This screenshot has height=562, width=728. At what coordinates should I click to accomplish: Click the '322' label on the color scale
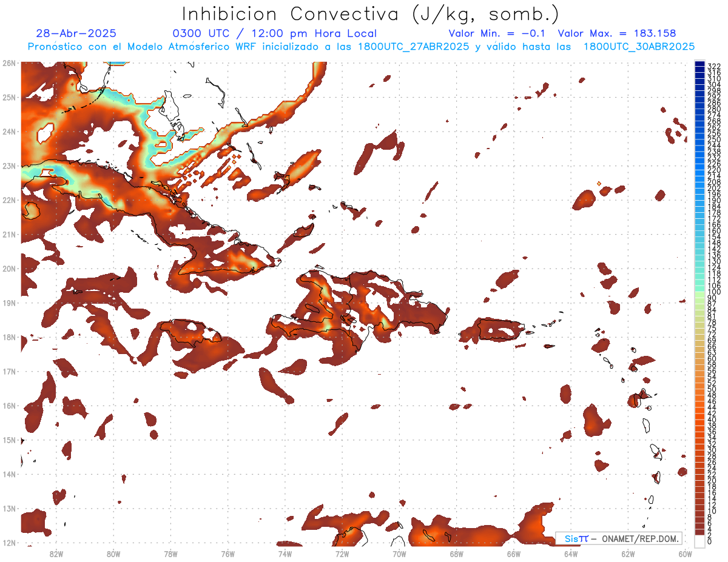[x=714, y=66]
